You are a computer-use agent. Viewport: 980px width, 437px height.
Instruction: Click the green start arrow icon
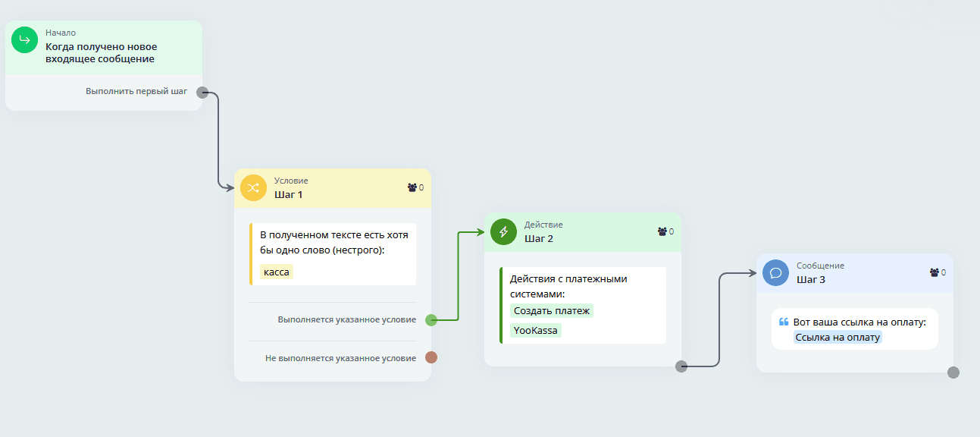pos(24,40)
